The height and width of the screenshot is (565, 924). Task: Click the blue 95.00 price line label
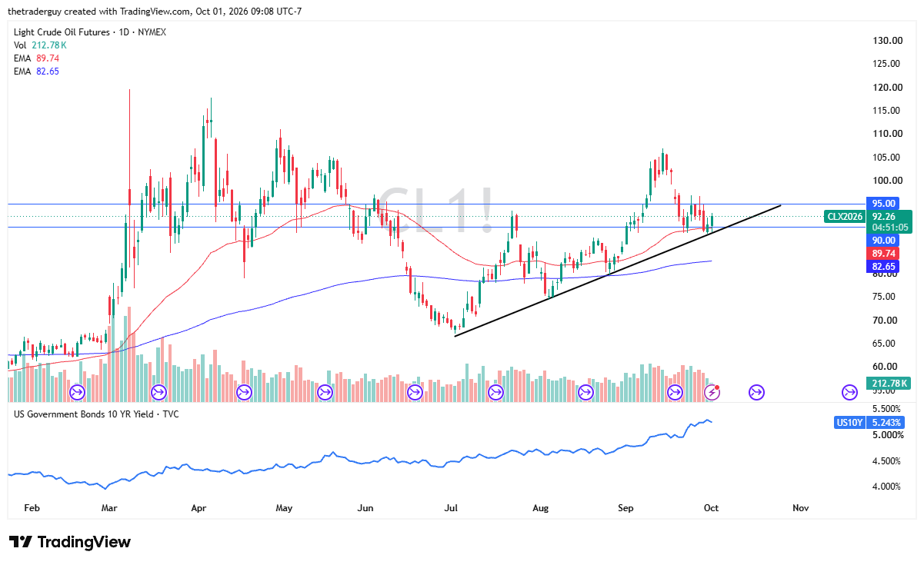pos(882,204)
